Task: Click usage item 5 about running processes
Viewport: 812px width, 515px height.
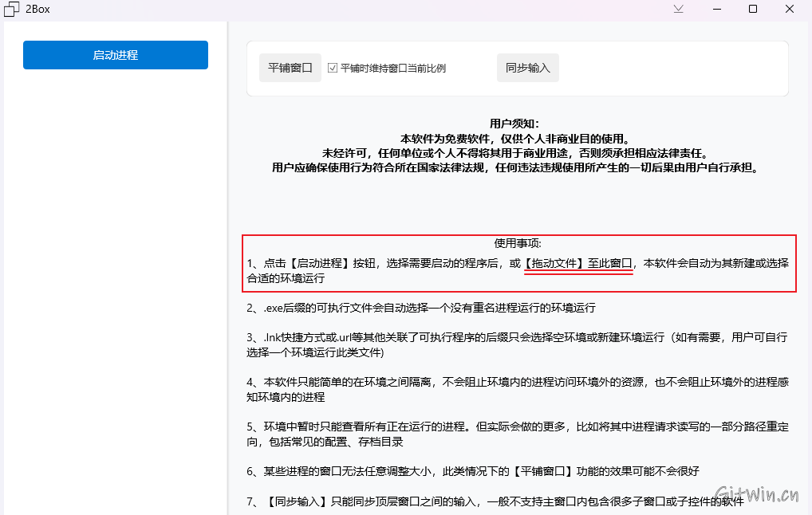Action: pos(517,434)
